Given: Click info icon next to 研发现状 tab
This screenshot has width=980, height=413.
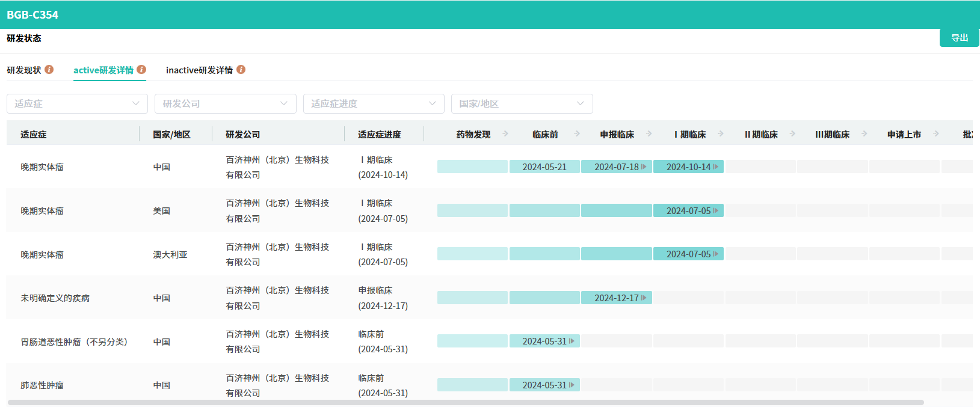Looking at the screenshot, I should pos(49,70).
